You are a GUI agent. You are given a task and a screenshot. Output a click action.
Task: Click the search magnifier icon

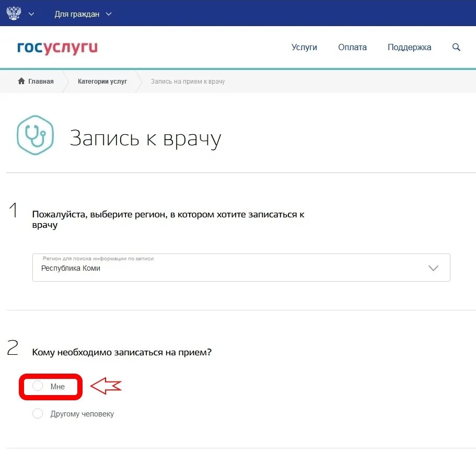(456, 47)
